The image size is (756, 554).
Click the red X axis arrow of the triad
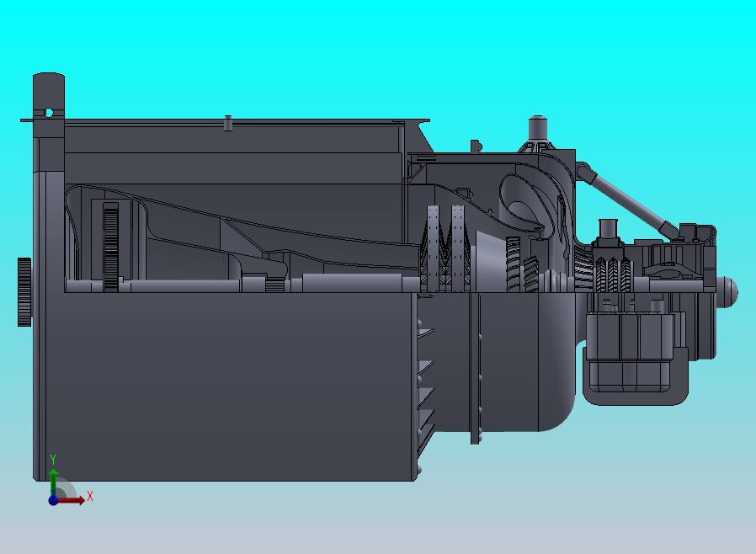click(x=71, y=500)
